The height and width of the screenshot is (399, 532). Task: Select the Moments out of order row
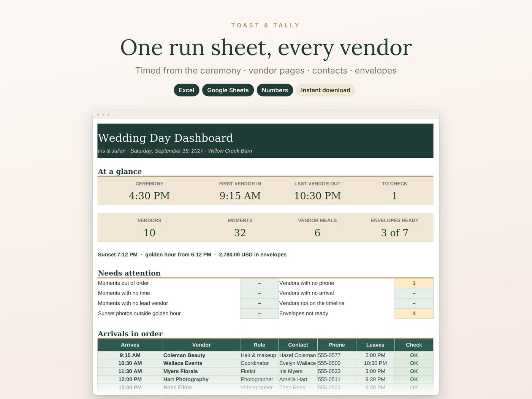(x=188, y=283)
